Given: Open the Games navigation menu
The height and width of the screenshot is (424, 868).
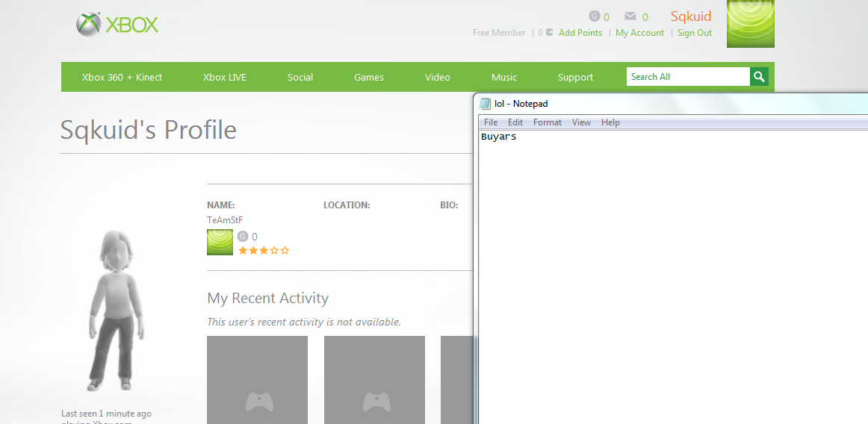Looking at the screenshot, I should pos(369,77).
